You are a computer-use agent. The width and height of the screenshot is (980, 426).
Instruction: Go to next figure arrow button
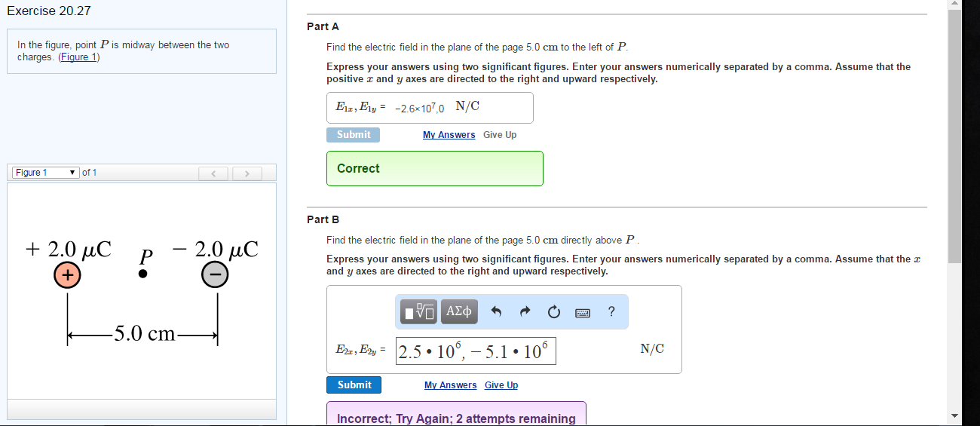247,173
